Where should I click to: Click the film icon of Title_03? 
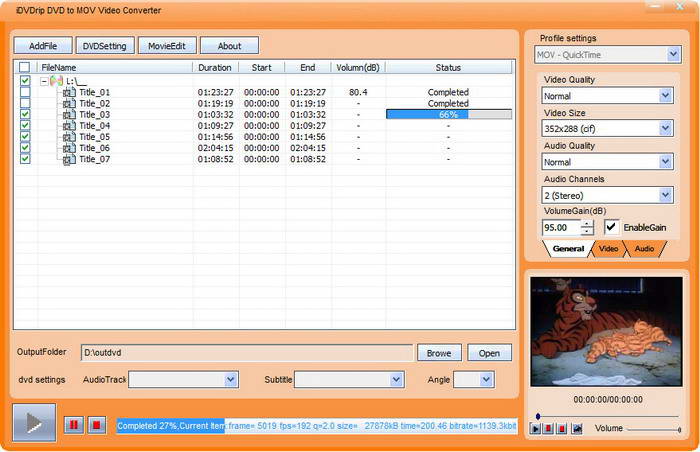69,115
